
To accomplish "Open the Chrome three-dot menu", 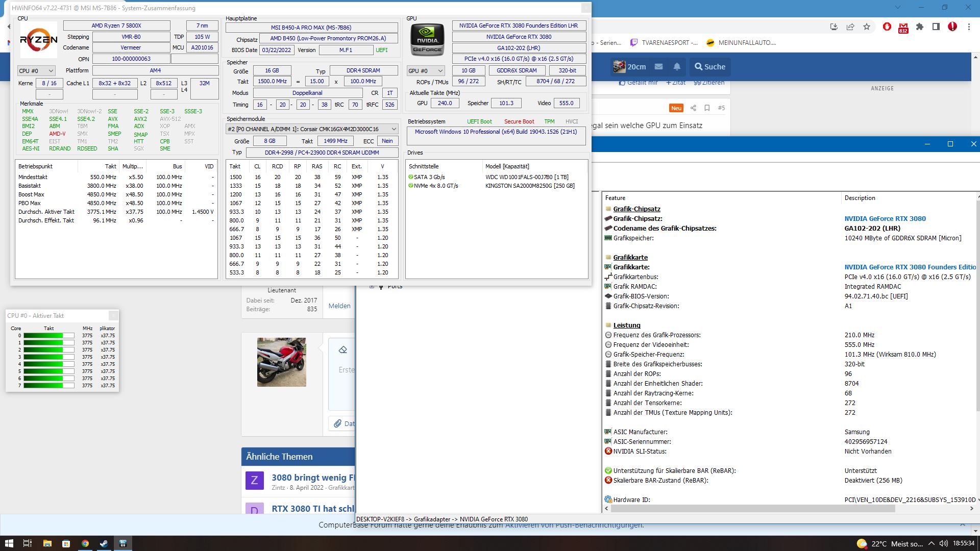I will pos(969,27).
